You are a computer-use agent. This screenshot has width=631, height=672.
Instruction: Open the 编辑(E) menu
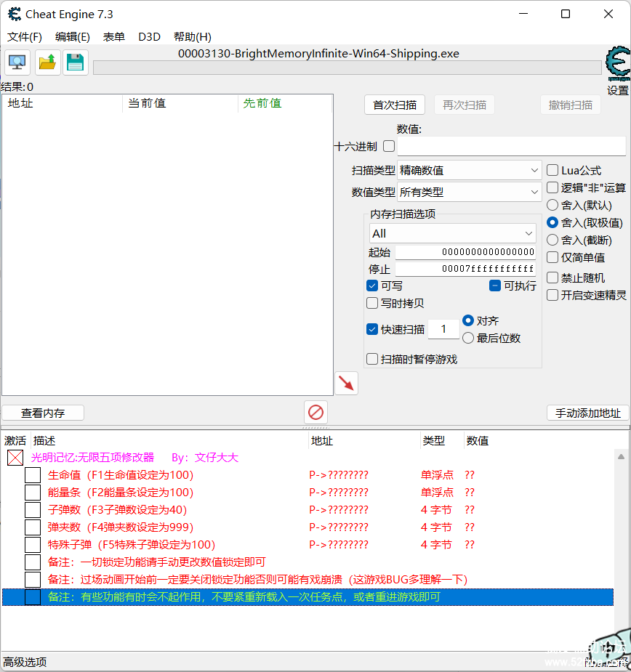pos(73,37)
